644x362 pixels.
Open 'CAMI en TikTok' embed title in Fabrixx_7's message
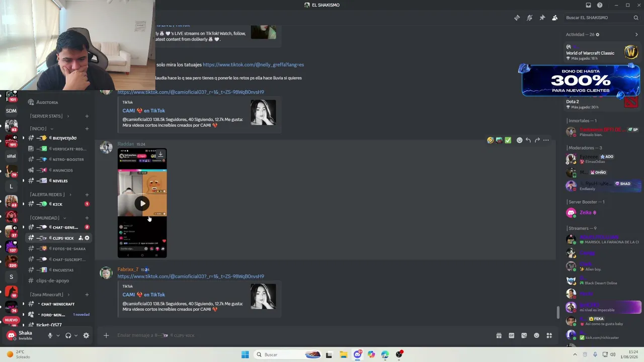[x=143, y=295]
